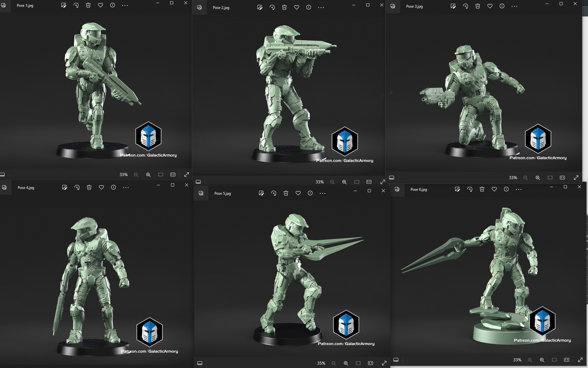Viewport: 588px width, 368px height.
Task: Open the more options menu for Pose 5.jpg
Action: coord(322,193)
